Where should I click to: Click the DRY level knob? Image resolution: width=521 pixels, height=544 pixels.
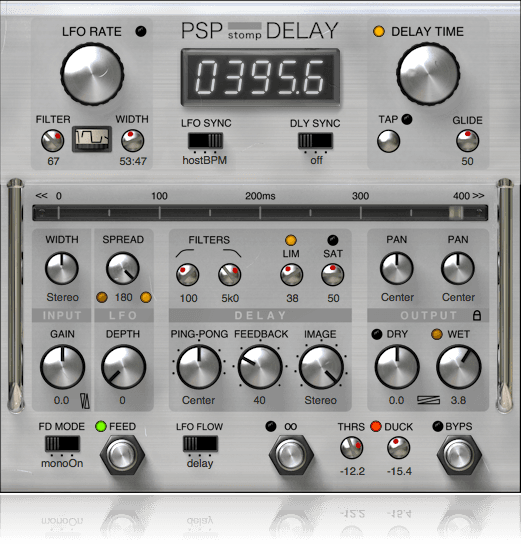point(397,367)
